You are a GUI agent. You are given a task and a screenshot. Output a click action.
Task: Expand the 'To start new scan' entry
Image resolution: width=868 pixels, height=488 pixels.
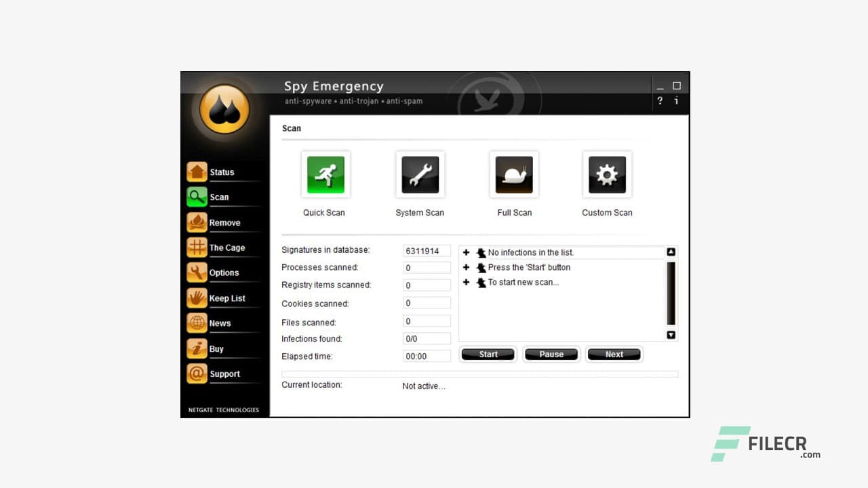(466, 282)
